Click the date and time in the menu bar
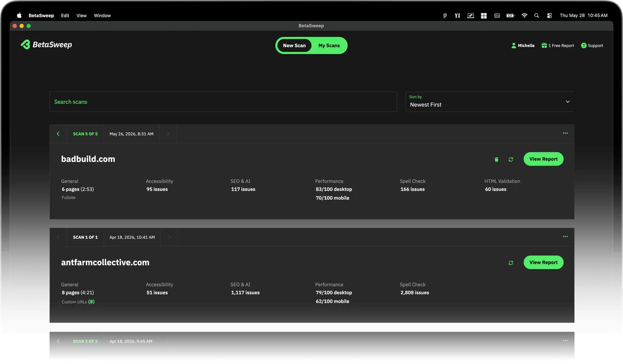Viewport: 623px width, 364px height. point(583,16)
